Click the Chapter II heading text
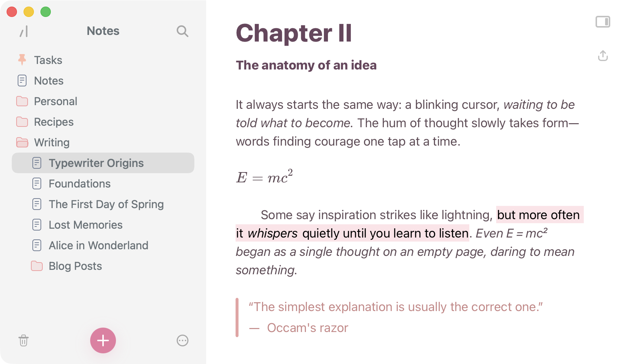625x364 pixels. 294,33
